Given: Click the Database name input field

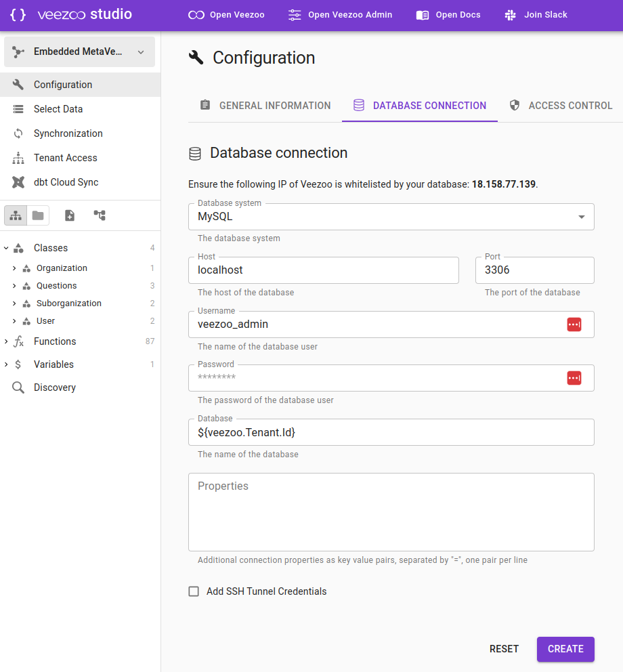Looking at the screenshot, I should (x=391, y=432).
